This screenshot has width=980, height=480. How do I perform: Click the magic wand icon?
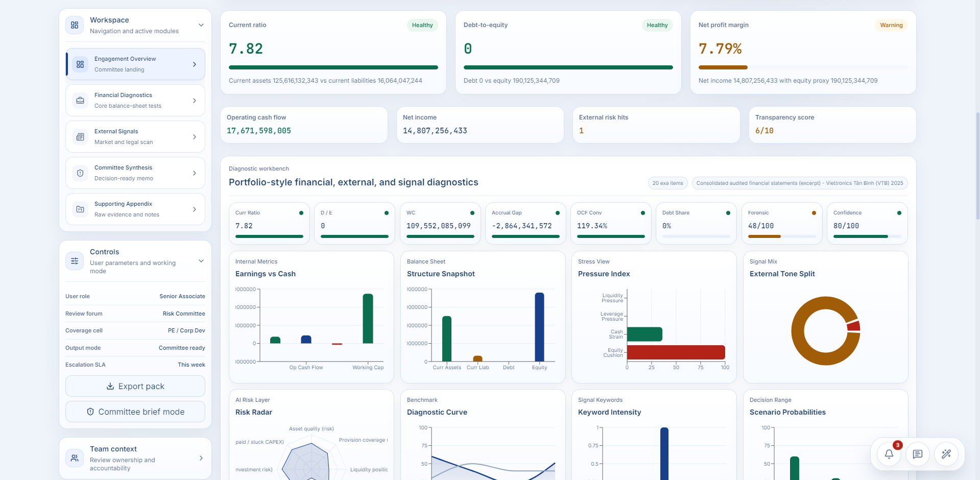click(946, 454)
